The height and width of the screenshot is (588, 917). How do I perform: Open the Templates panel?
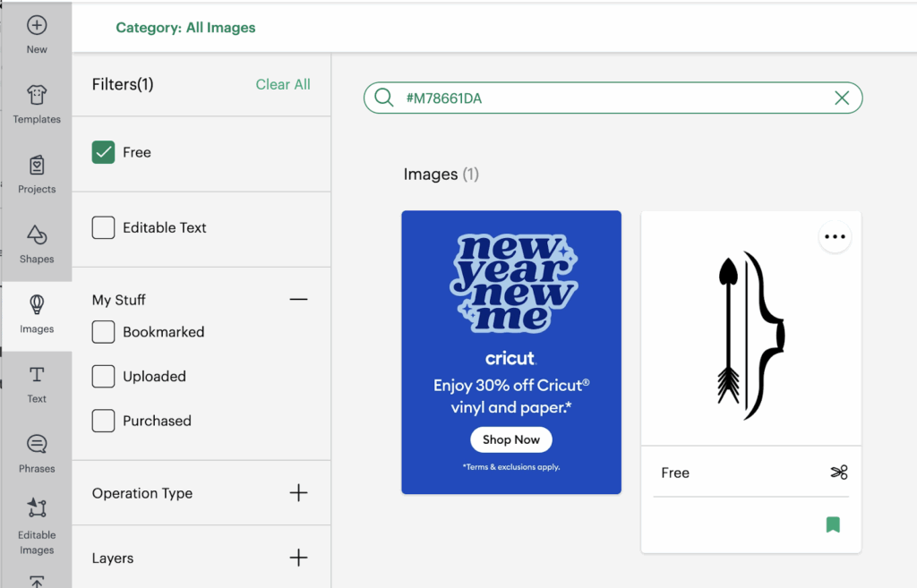[x=37, y=104]
